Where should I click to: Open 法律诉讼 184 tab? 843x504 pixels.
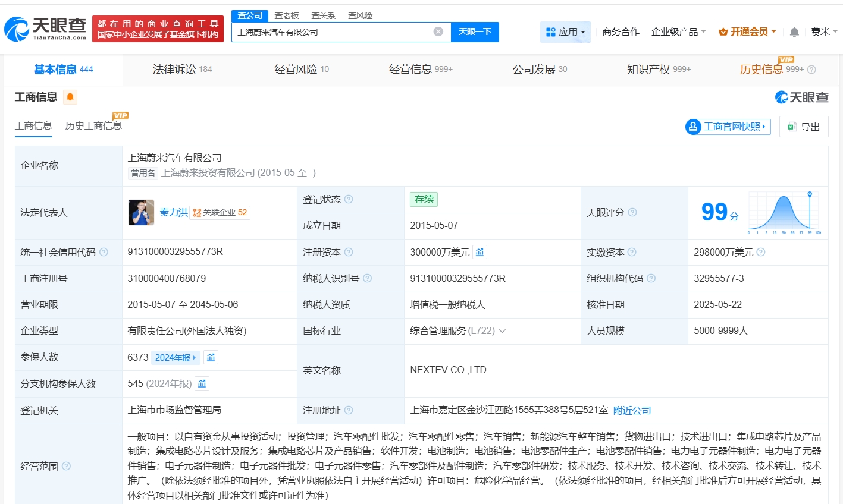coord(182,70)
